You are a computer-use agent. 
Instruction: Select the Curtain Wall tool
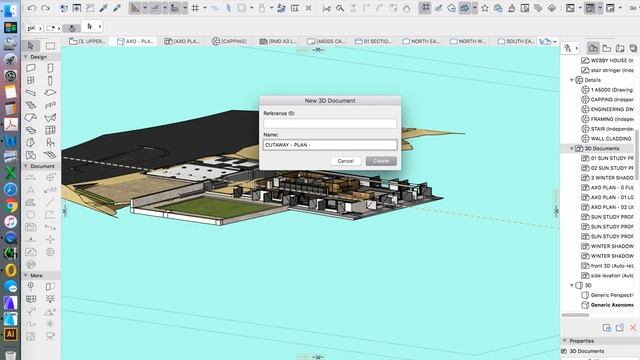tap(50, 130)
